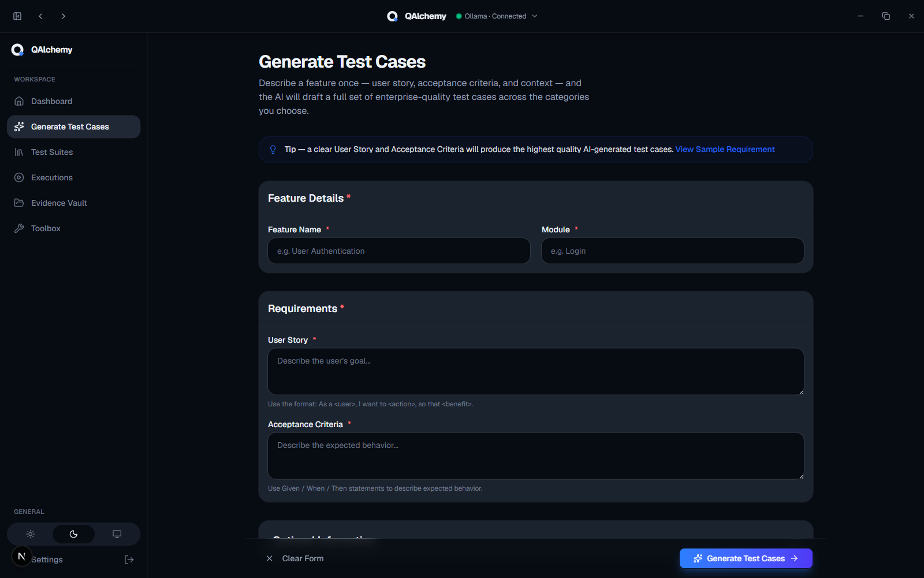Click the N user avatar
Screen dimensions: 924x578
[x=21, y=557]
